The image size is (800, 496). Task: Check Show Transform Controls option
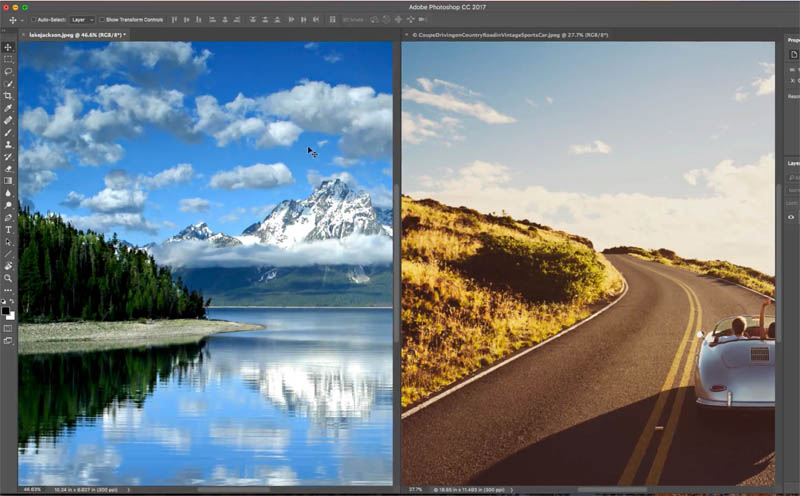coord(102,20)
